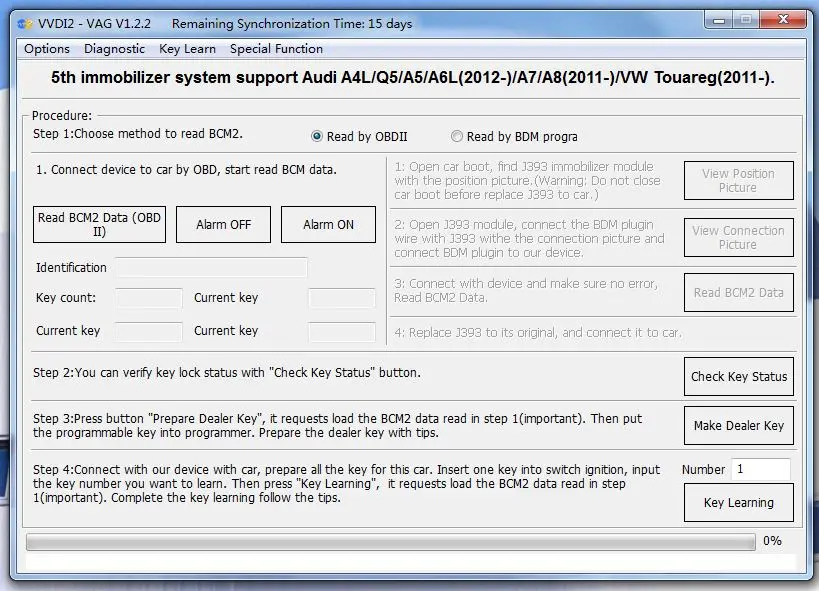The image size is (819, 591).
Task: Click the Read BCM2 Data (OBD II) button
Action: (x=99, y=225)
